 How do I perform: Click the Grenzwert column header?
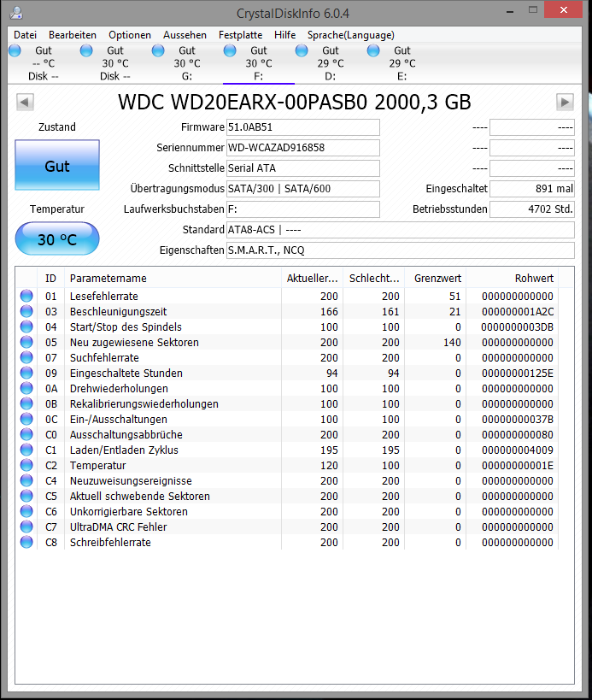[436, 278]
